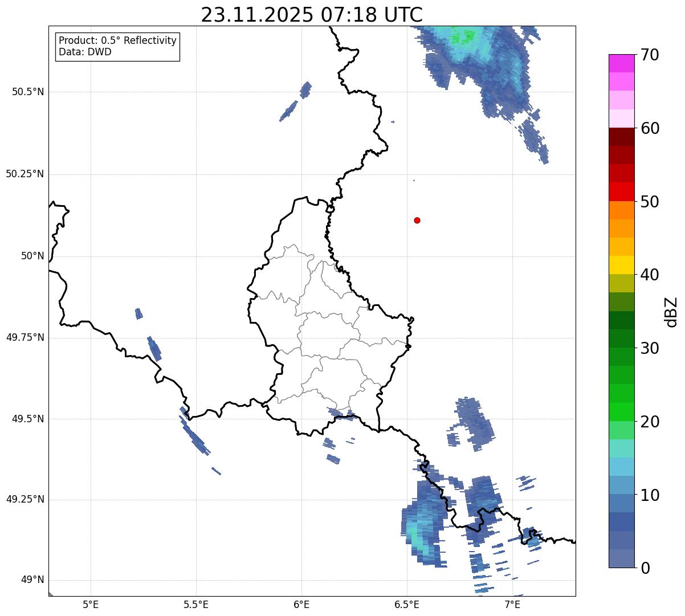Click the '49.5°N' latitude label
Screen dimensions: 685x616
[28, 419]
